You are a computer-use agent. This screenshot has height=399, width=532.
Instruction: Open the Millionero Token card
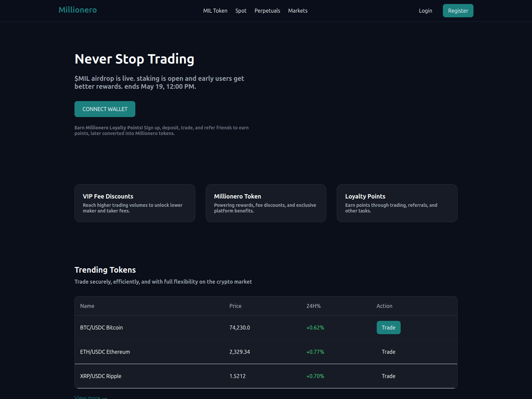tap(266, 203)
